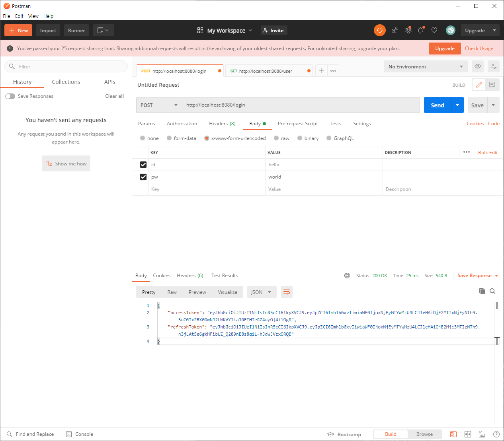Open the help question mark icon
Viewport: 504px width, 441px height.
496,434
